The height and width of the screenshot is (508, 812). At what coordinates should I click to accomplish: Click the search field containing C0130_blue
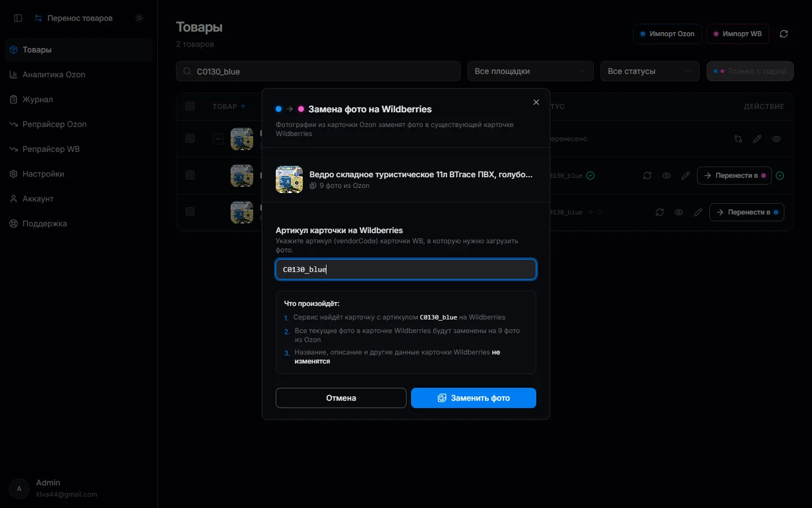pyautogui.click(x=318, y=71)
